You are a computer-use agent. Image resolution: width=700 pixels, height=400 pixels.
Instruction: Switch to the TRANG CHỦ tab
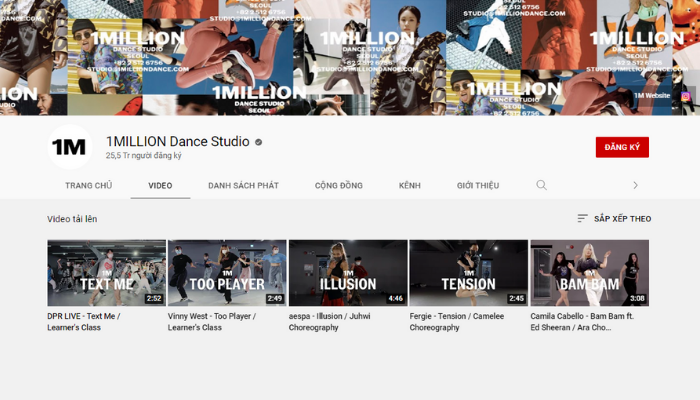(x=88, y=185)
